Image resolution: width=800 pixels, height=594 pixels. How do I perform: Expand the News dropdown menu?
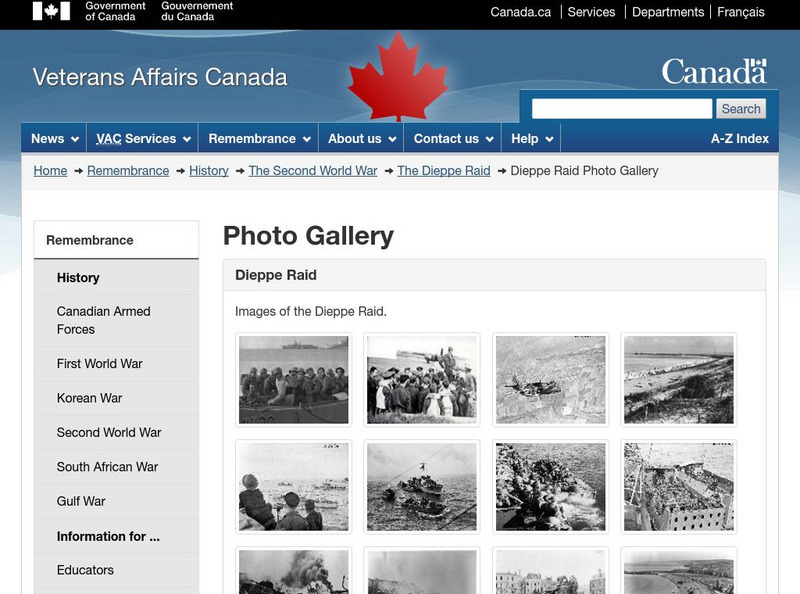point(55,139)
